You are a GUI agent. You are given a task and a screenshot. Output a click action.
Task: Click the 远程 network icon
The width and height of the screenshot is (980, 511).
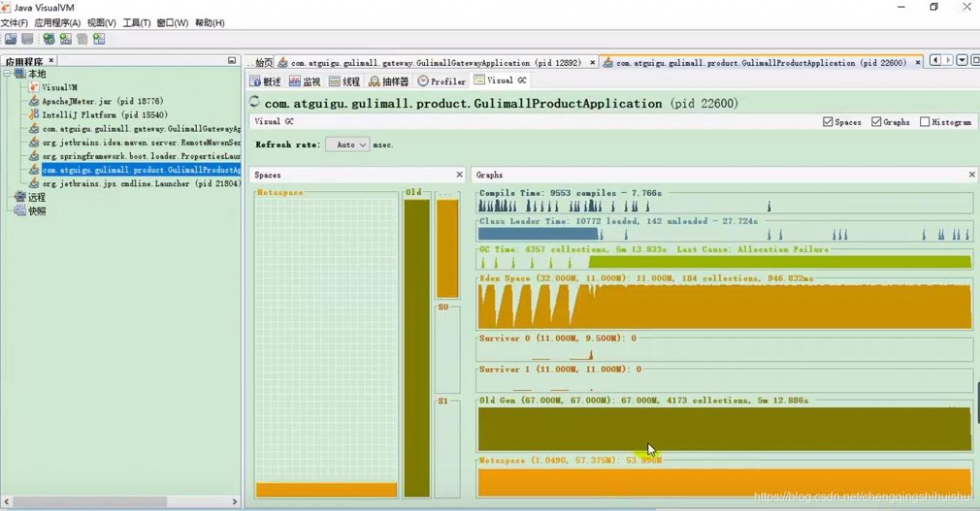pyautogui.click(x=21, y=197)
